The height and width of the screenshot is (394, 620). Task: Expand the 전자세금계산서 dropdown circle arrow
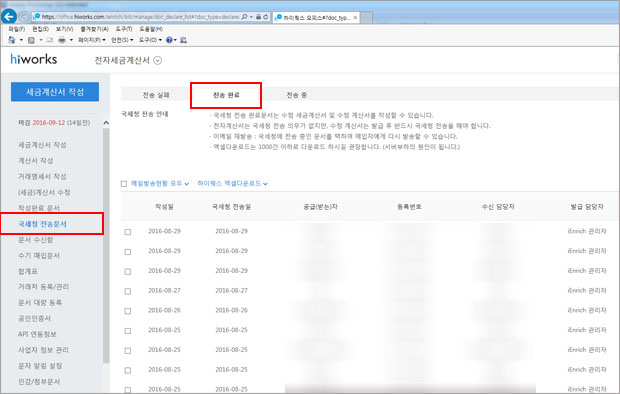157,61
